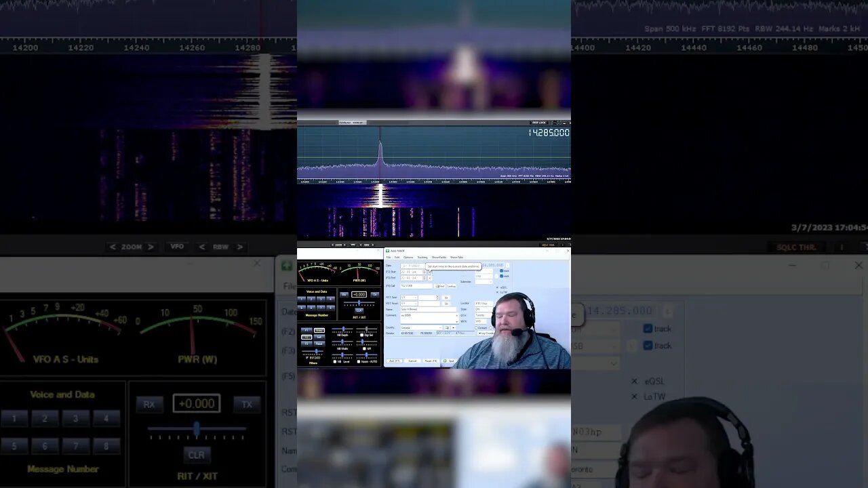This screenshot has height=488, width=868.
Task: Click the RST Sent counter spinner
Action: coord(437,298)
